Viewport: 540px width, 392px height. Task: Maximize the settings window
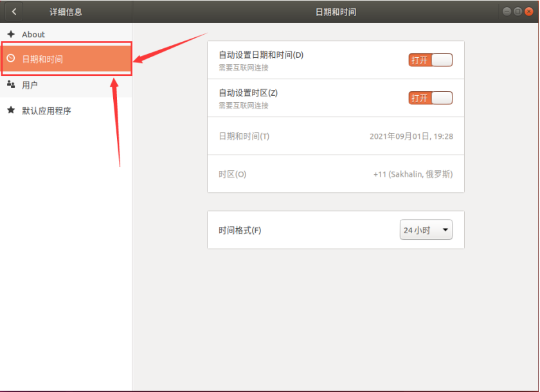517,12
